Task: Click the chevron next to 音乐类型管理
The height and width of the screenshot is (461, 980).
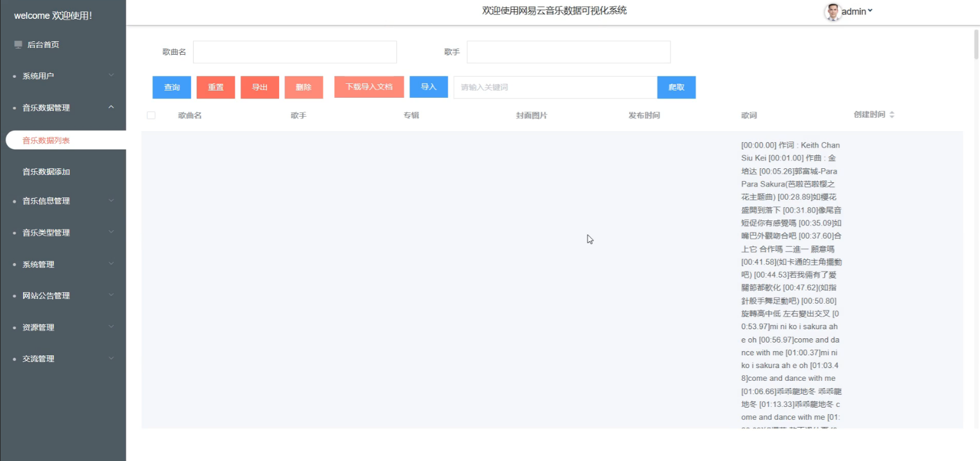Action: coord(111,232)
